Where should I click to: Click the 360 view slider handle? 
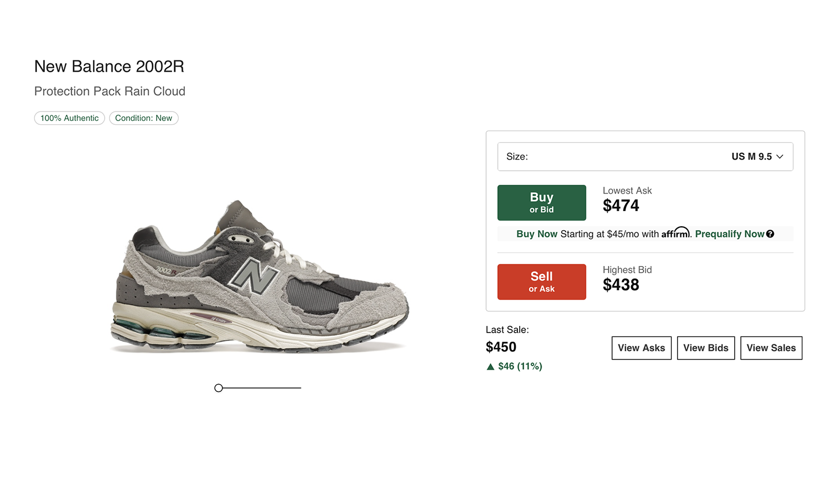click(x=218, y=388)
